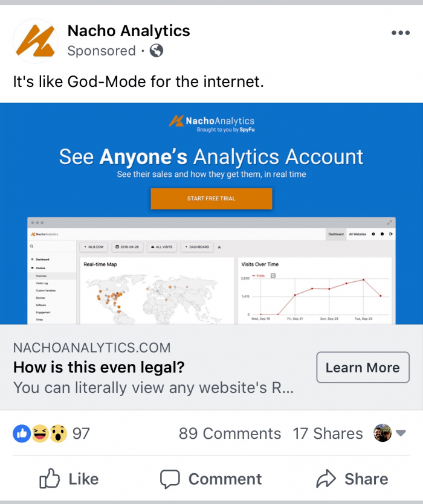Tap the Share arrow button
Screen dimensions: 423x504
(x=352, y=479)
